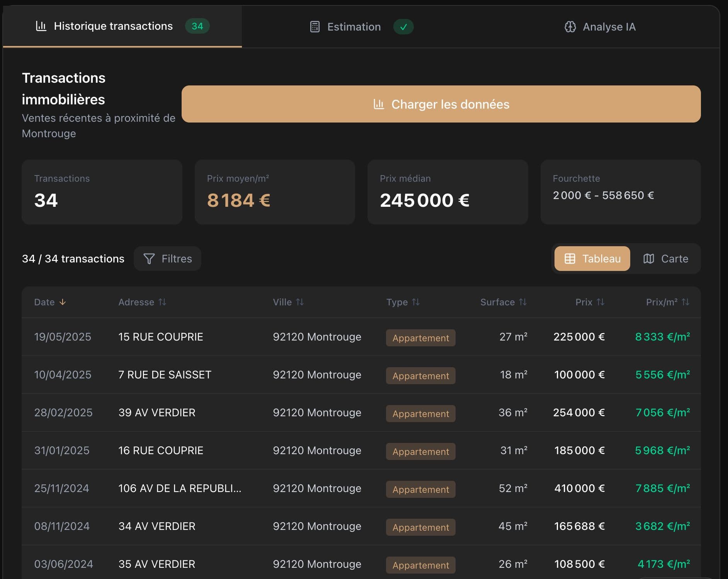Click Appartement tag for 7 RUE DE SAISSET
The height and width of the screenshot is (579, 728).
coord(420,376)
